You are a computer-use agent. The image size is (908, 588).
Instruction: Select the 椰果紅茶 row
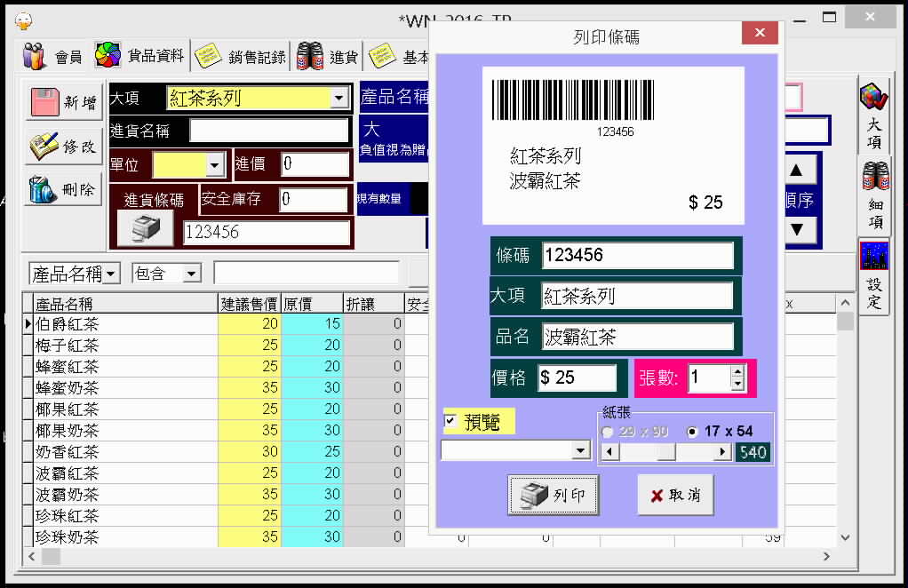coord(213,409)
